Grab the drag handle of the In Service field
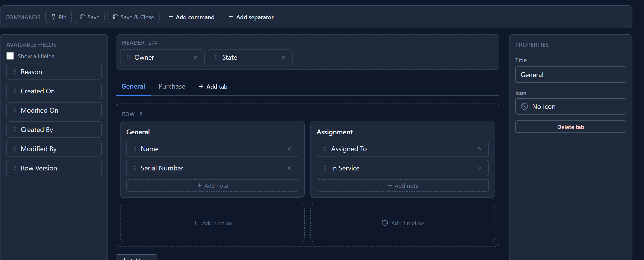 [x=325, y=168]
